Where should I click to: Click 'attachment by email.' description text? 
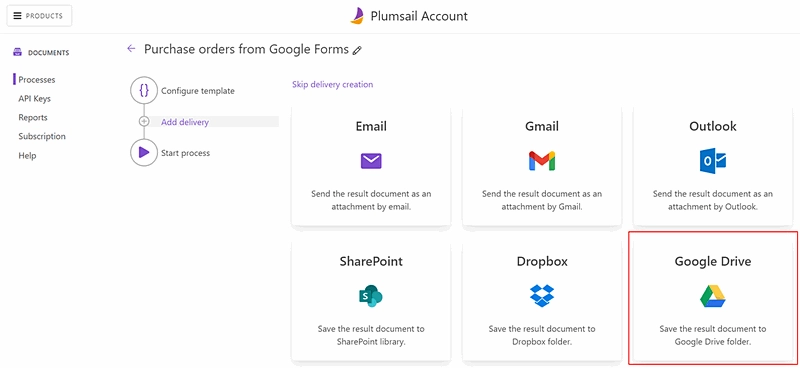tap(371, 207)
